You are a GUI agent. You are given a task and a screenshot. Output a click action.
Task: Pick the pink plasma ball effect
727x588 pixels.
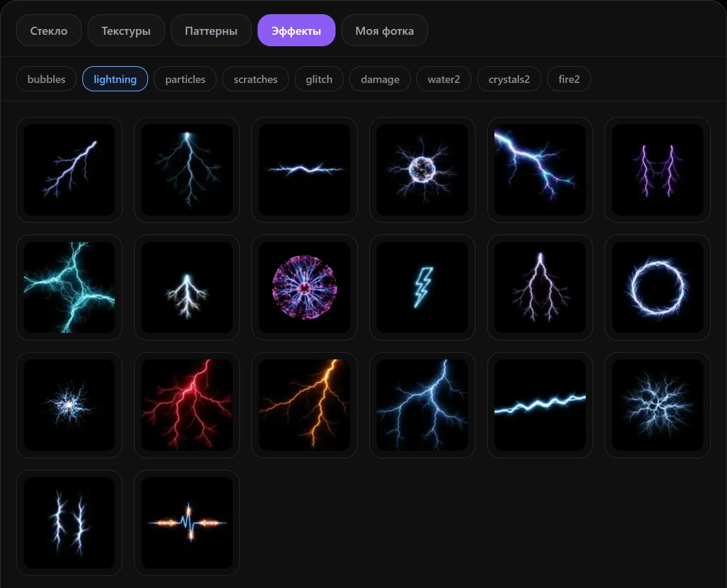click(305, 287)
